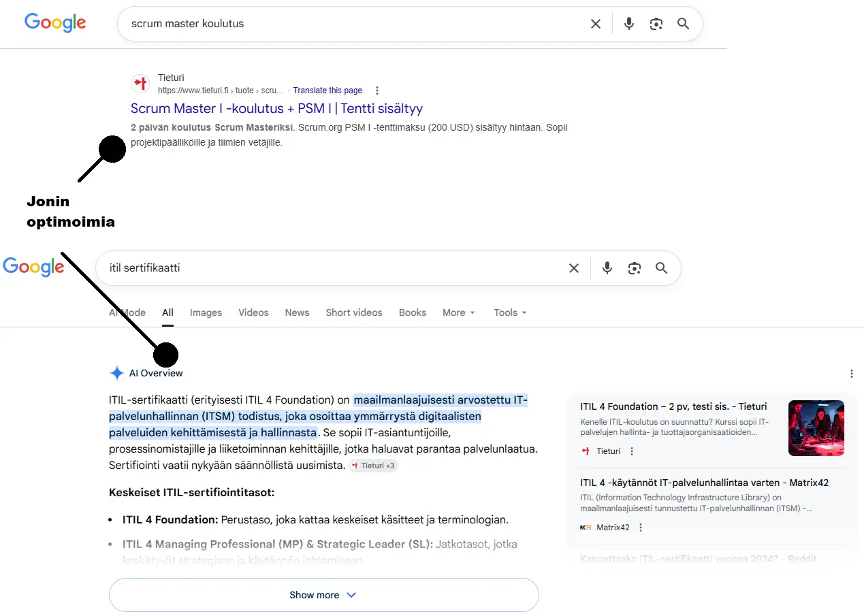The width and height of the screenshot is (864, 616).
Task: Open the 'Tieturi +3' sources chip
Action: [373, 466]
